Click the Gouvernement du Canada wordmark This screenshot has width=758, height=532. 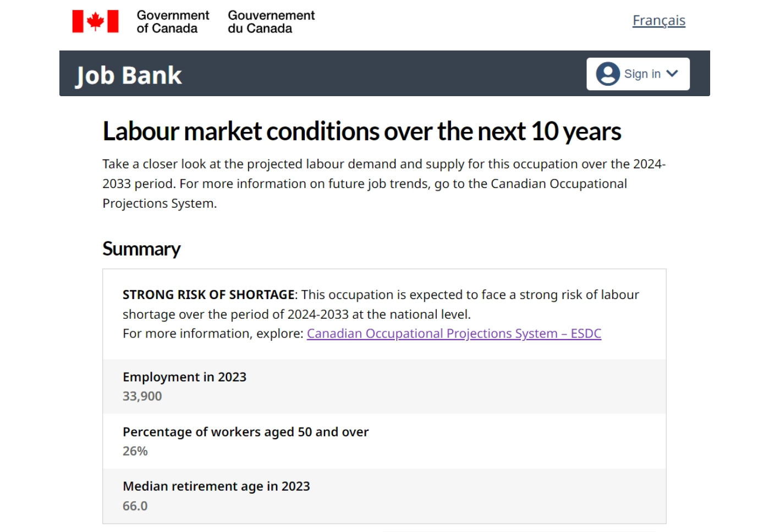click(271, 22)
